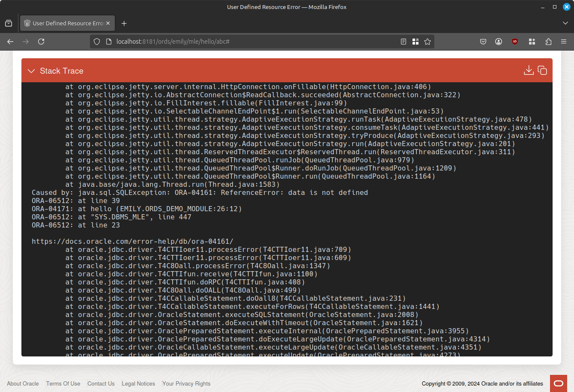Open the Firefox hamburger application menu
Viewport: 574px width, 392px height.
[564, 42]
